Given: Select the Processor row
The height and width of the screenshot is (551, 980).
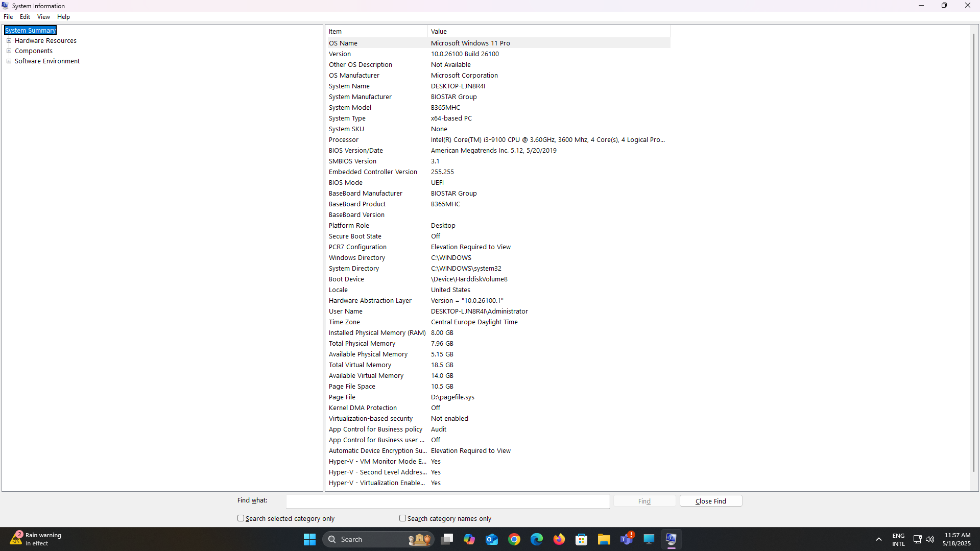Looking at the screenshot, I should pyautogui.click(x=498, y=140).
